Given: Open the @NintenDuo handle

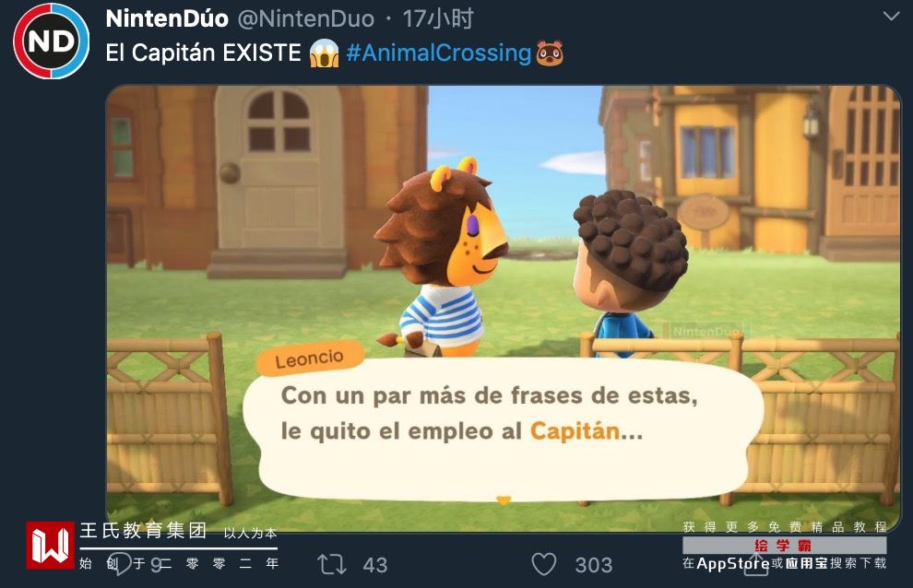Looking at the screenshot, I should coord(305,19).
